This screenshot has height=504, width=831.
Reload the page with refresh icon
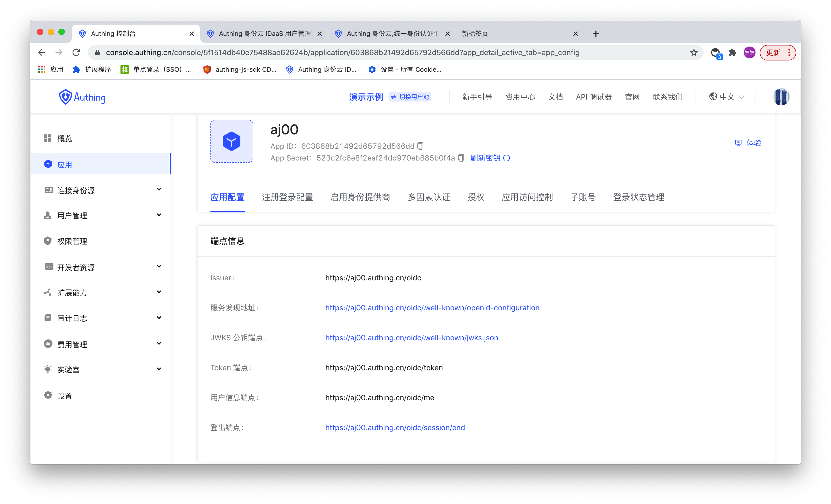76,52
